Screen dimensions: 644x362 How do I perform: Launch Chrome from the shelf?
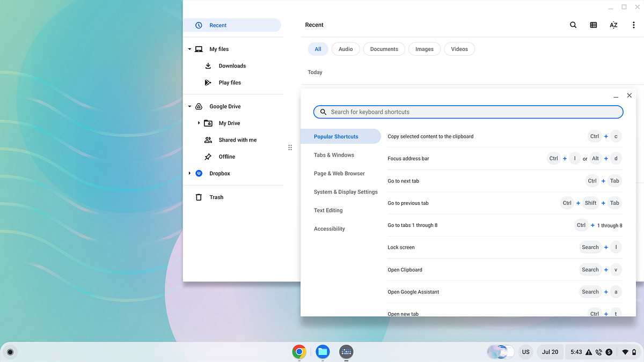tap(299, 352)
